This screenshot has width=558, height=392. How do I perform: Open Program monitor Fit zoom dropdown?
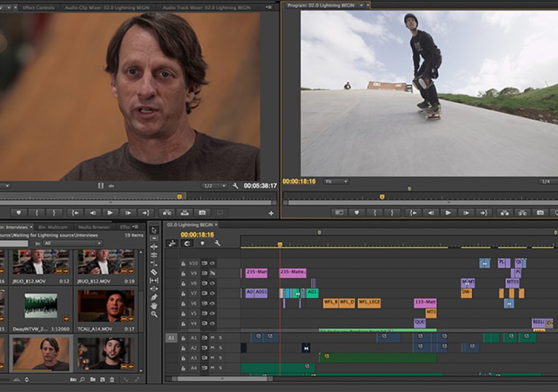[336, 181]
